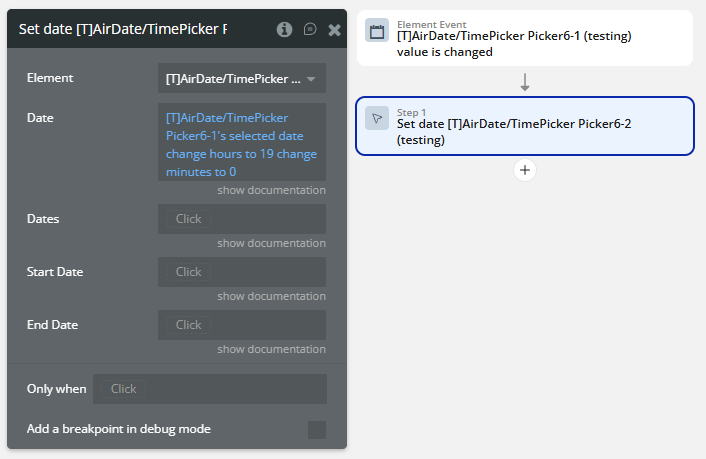Click the calendar icon on Element Event
Image resolution: width=706 pixels, height=459 pixels.
377,31
